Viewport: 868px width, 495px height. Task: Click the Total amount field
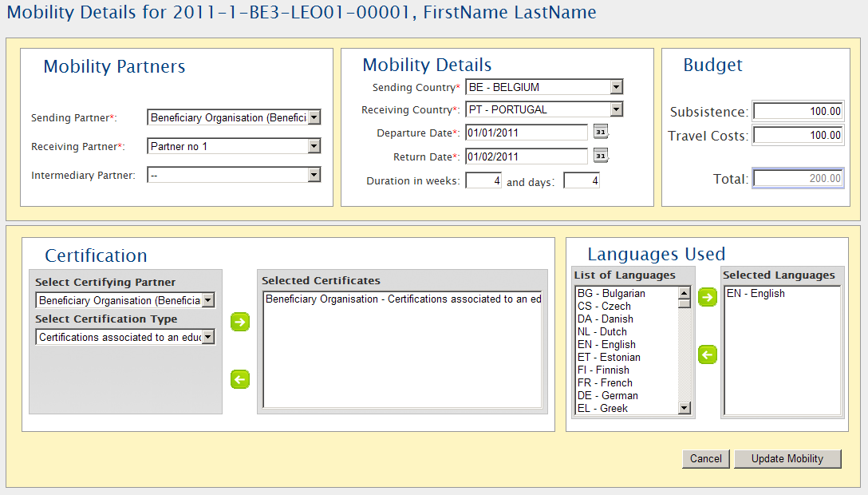click(x=799, y=178)
